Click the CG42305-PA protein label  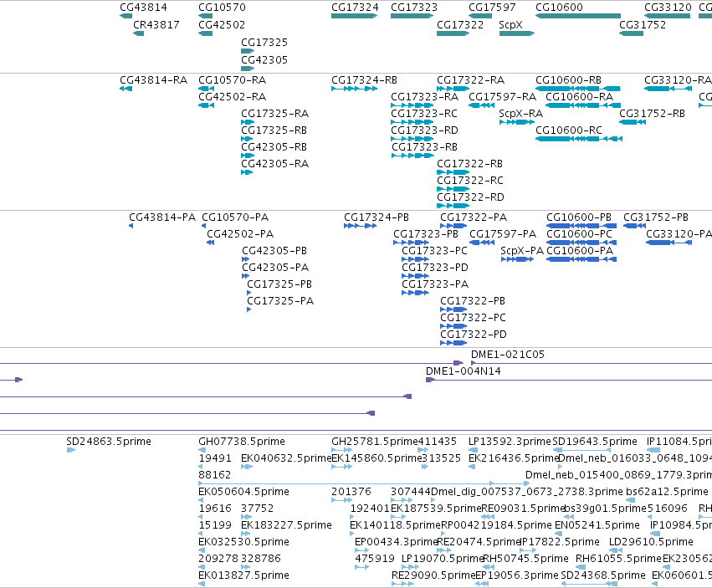pos(275,268)
